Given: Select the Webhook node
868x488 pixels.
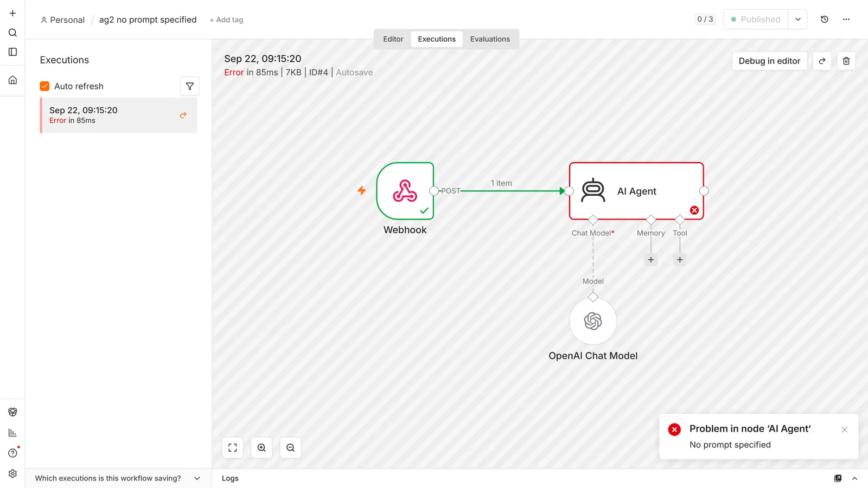Looking at the screenshot, I should click(x=405, y=191).
